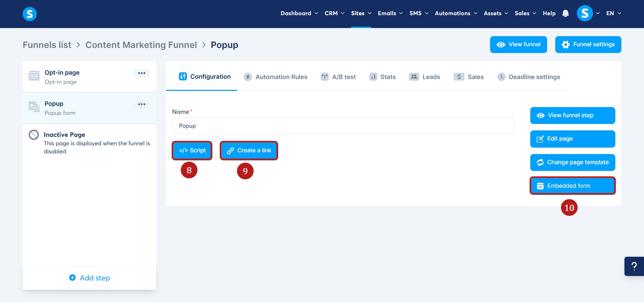
Task: Click the Leads people icon
Action: coord(414,77)
